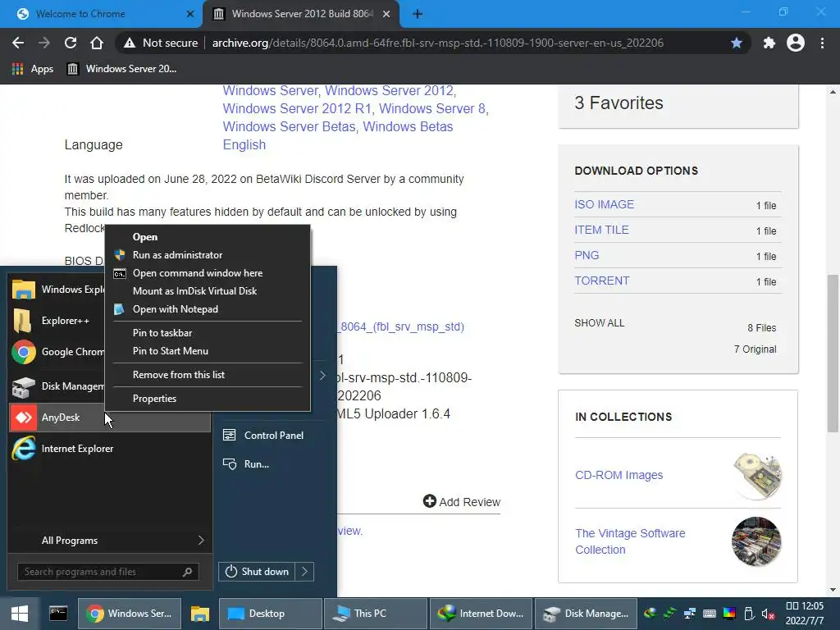
Task: Open the ISO IMAGE download option
Action: point(604,204)
